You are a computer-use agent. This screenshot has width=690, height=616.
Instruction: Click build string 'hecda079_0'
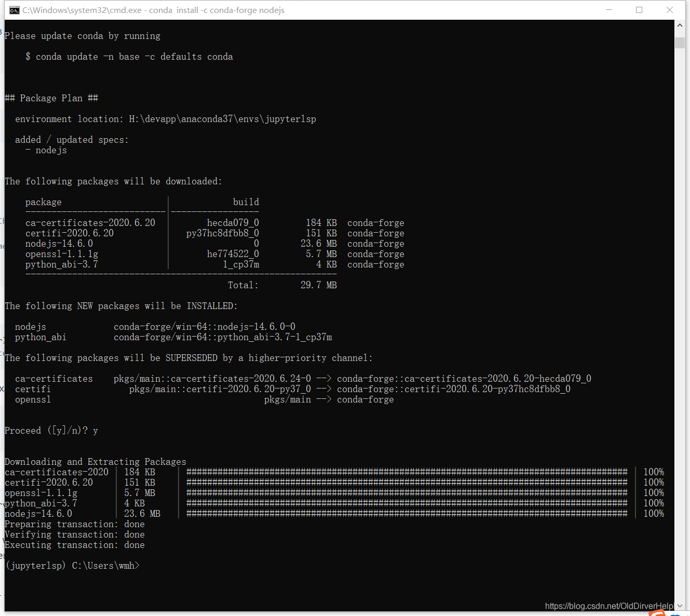click(x=233, y=223)
